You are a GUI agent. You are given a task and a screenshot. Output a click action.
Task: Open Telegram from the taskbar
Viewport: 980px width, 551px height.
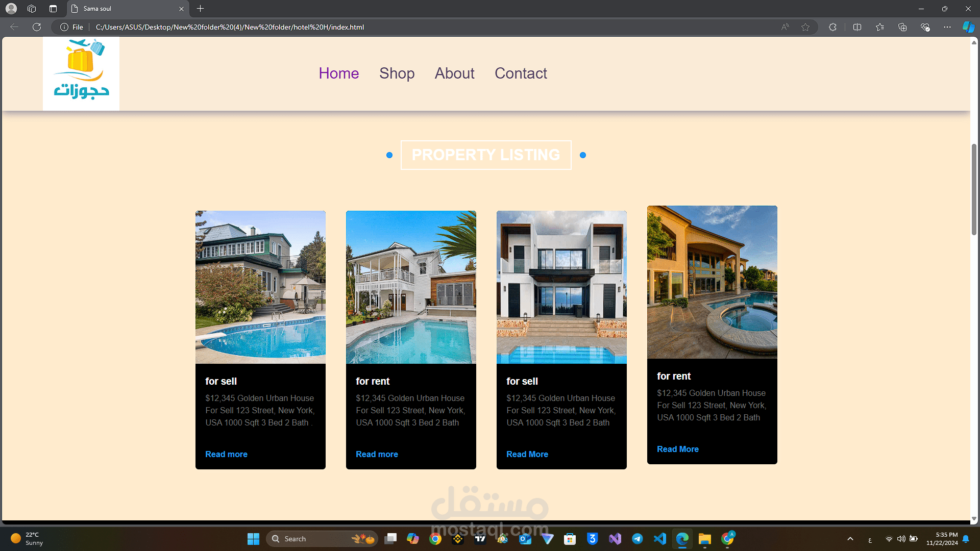[638, 539]
